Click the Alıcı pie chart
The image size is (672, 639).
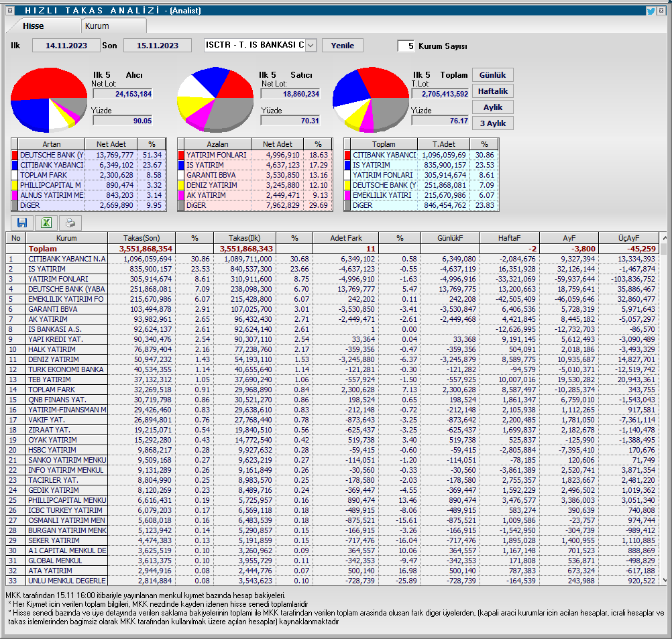(x=49, y=100)
